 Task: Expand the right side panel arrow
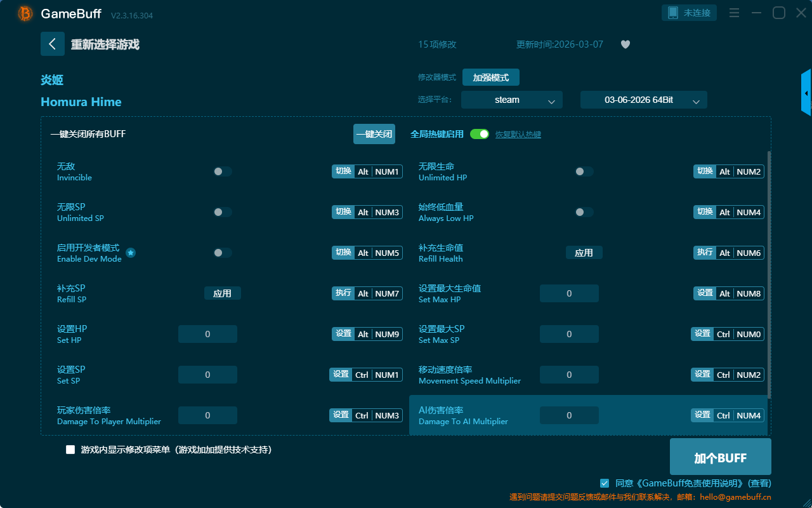806,93
